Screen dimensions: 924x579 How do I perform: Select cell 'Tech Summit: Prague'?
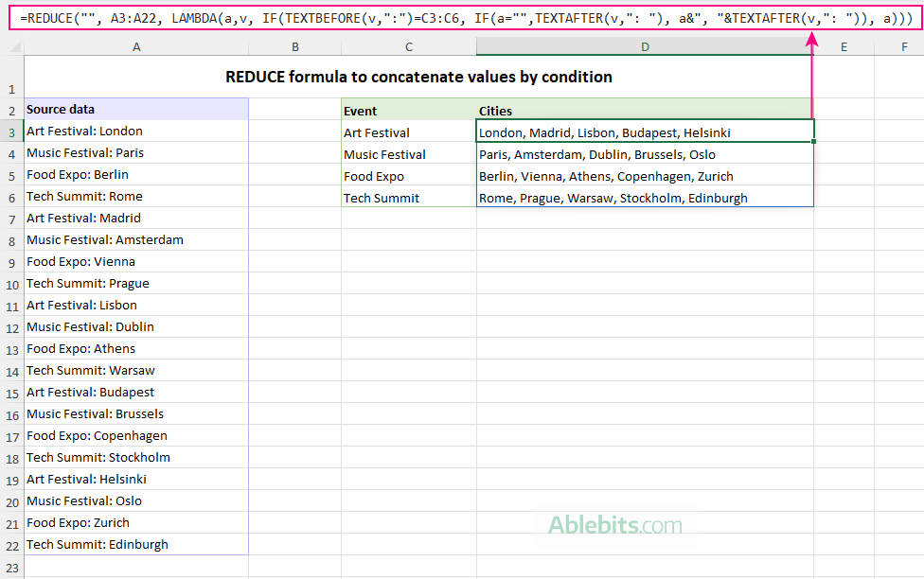pyautogui.click(x=136, y=284)
